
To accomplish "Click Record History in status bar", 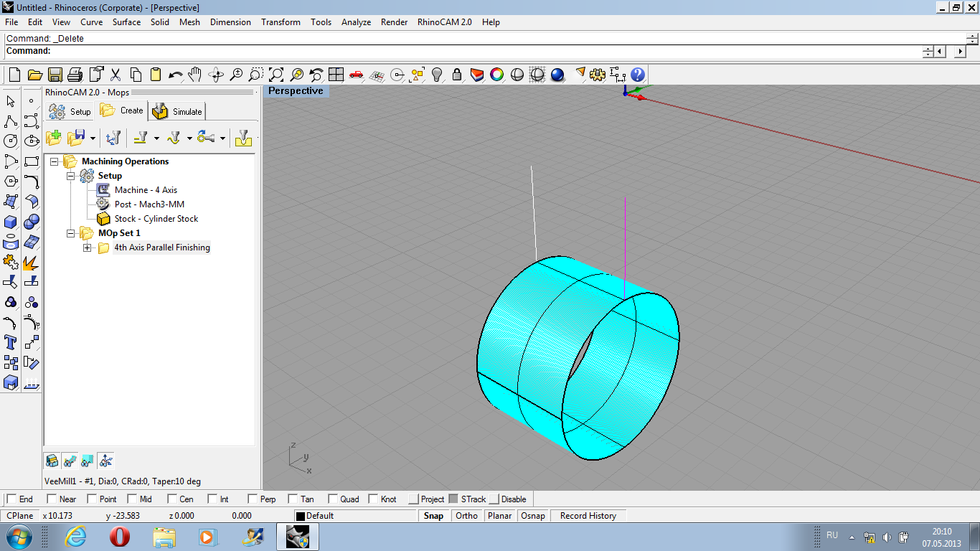I will point(588,516).
